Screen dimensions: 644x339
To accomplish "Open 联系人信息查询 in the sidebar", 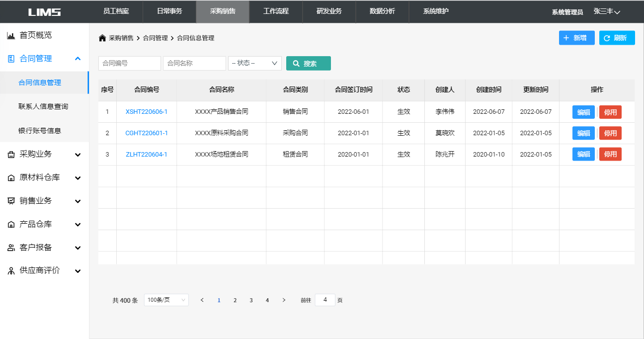I will [x=43, y=106].
